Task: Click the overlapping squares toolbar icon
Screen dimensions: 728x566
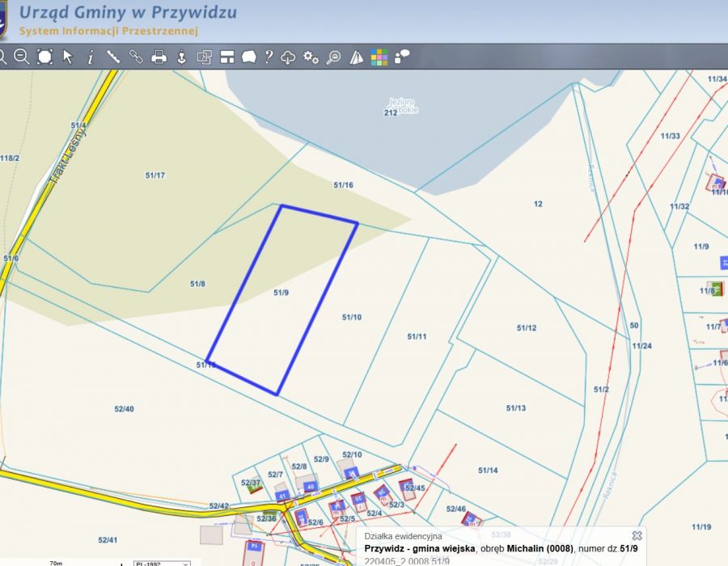Action: pyautogui.click(x=205, y=57)
